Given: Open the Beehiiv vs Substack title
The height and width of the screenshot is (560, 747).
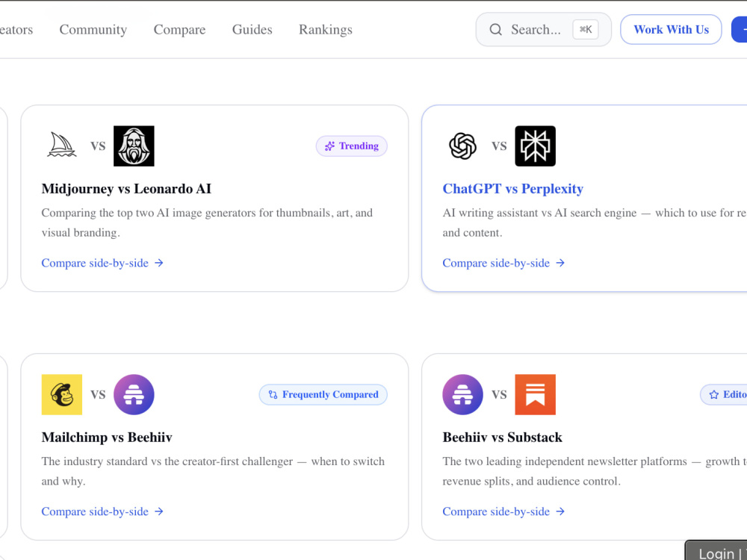Looking at the screenshot, I should 502,437.
